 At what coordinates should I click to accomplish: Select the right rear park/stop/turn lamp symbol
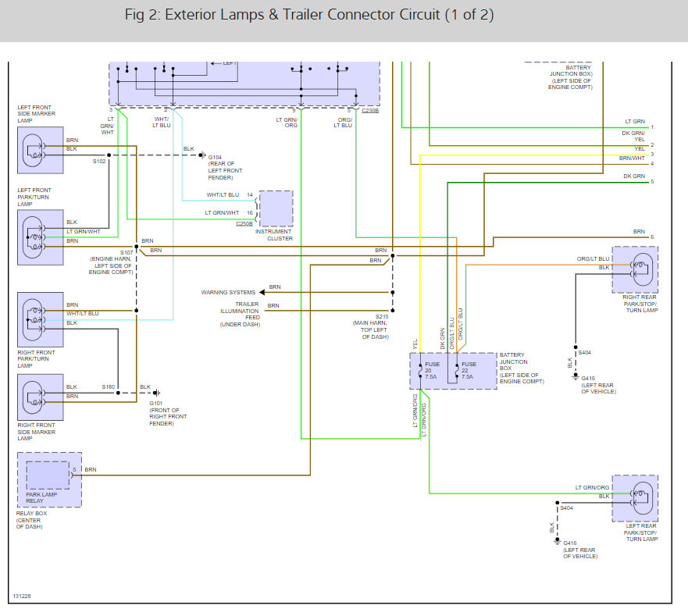click(x=635, y=270)
